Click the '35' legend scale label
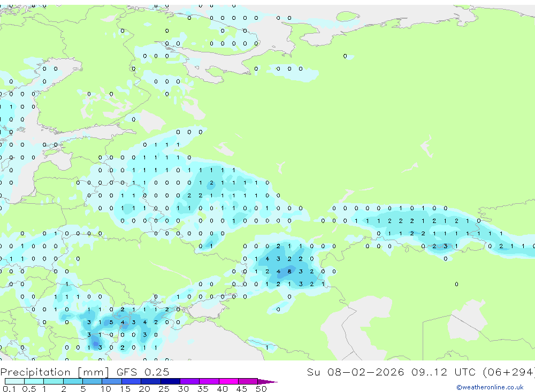Screen dimensions: 535x392 point(203,389)
